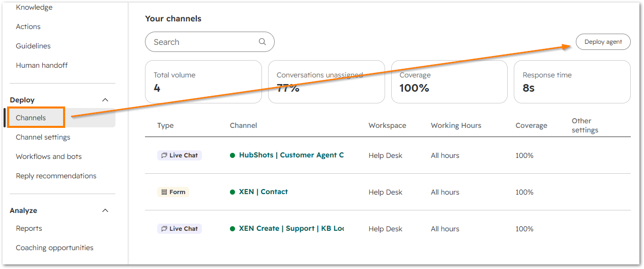Click the Deploy section heading
The height and width of the screenshot is (269, 644).
[22, 100]
